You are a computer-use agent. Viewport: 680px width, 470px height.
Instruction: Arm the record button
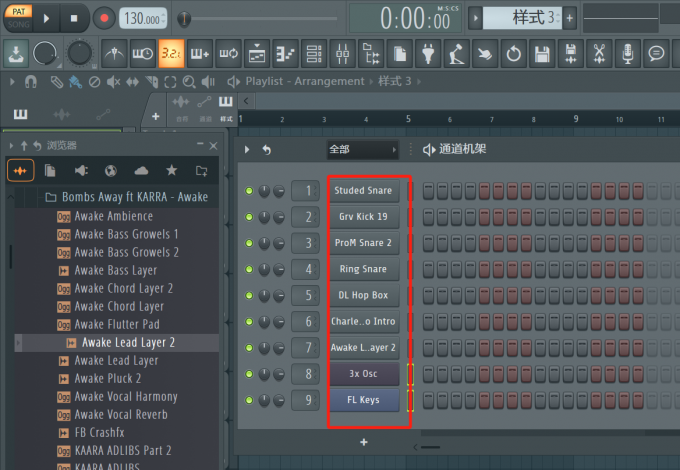point(104,18)
